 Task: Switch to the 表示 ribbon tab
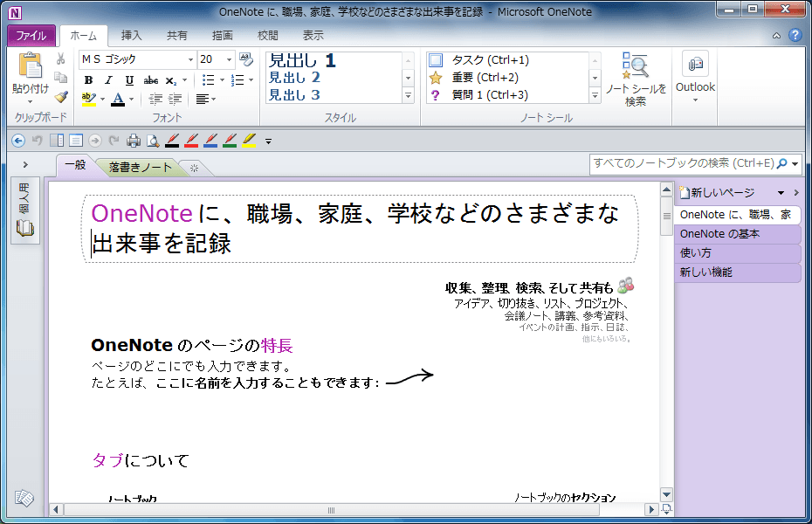(313, 36)
